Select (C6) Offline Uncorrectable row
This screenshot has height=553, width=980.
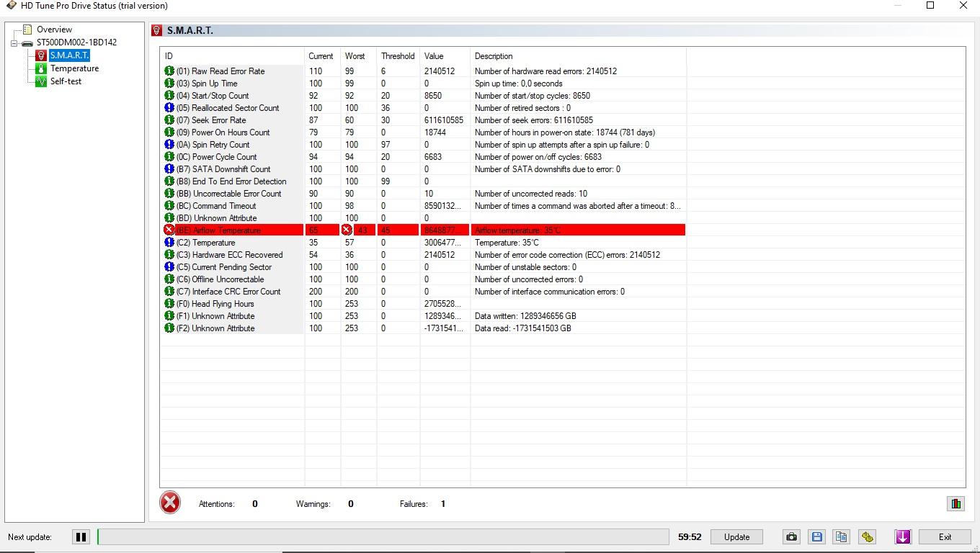pyautogui.click(x=423, y=279)
